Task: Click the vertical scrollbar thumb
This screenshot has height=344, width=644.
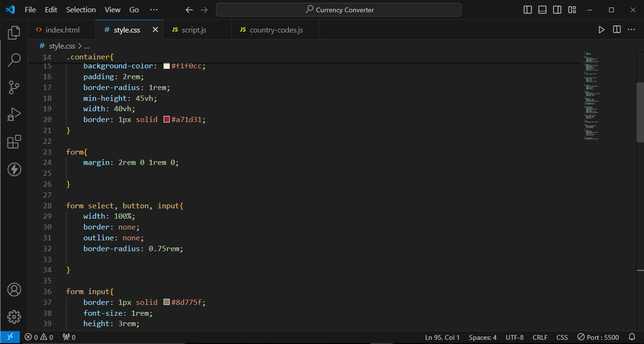Action: pyautogui.click(x=640, y=112)
